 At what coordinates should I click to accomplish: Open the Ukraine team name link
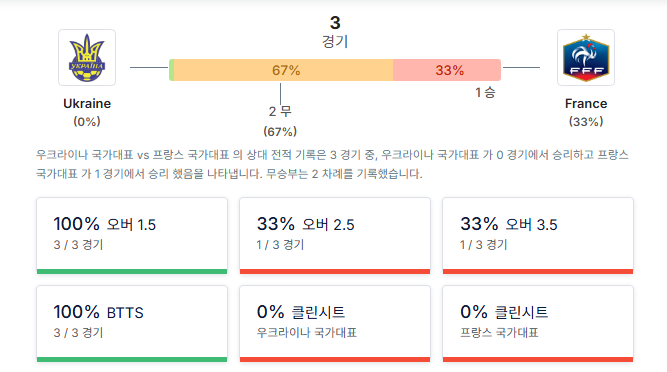click(87, 103)
